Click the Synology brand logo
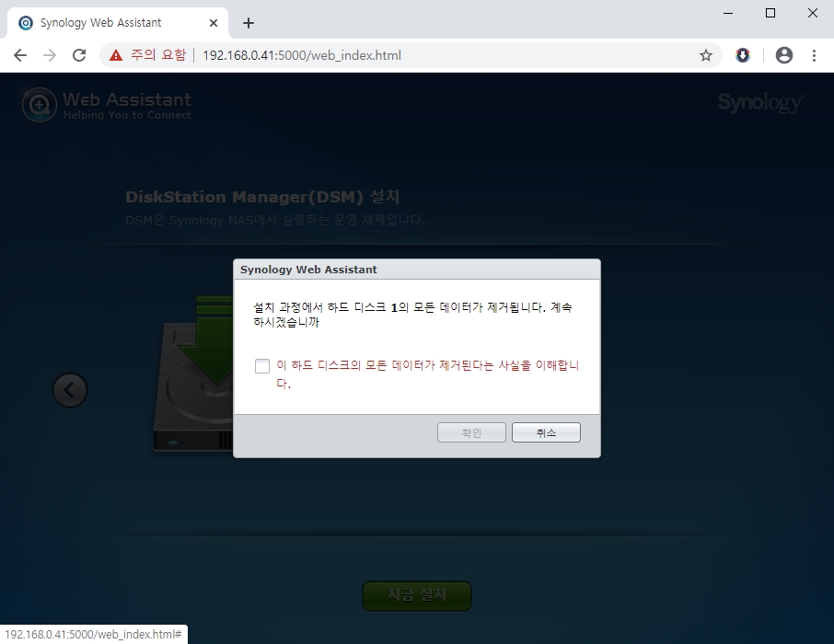 click(x=760, y=102)
